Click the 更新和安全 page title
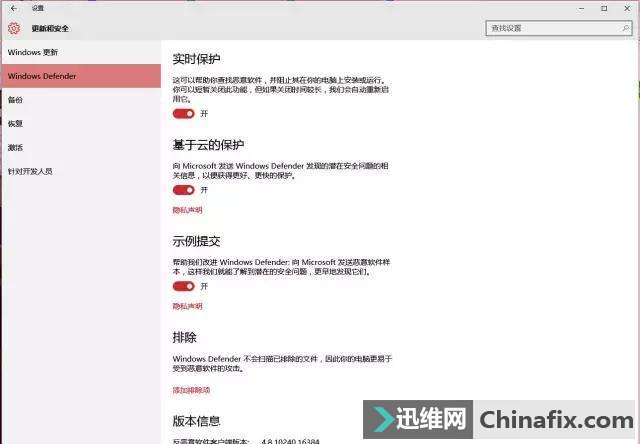Screen dimensions: 640x444 pyautogui.click(x=50, y=29)
